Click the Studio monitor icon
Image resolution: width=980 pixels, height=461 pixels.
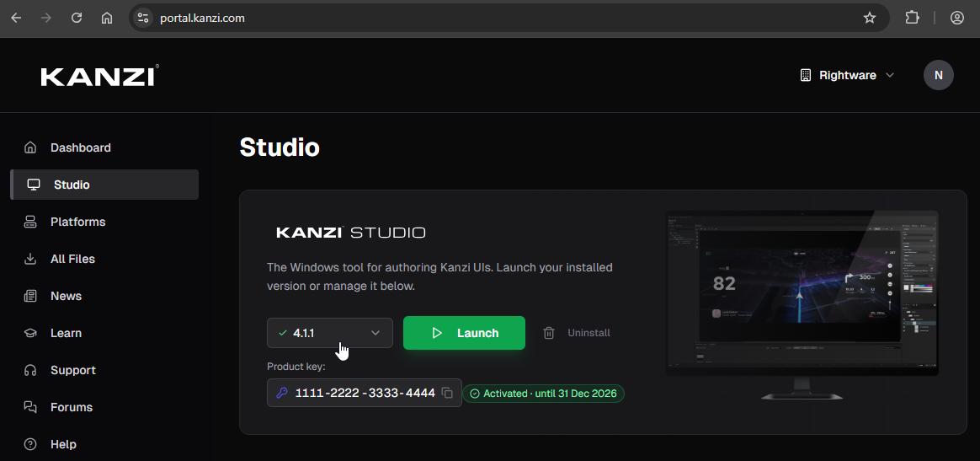coord(33,185)
